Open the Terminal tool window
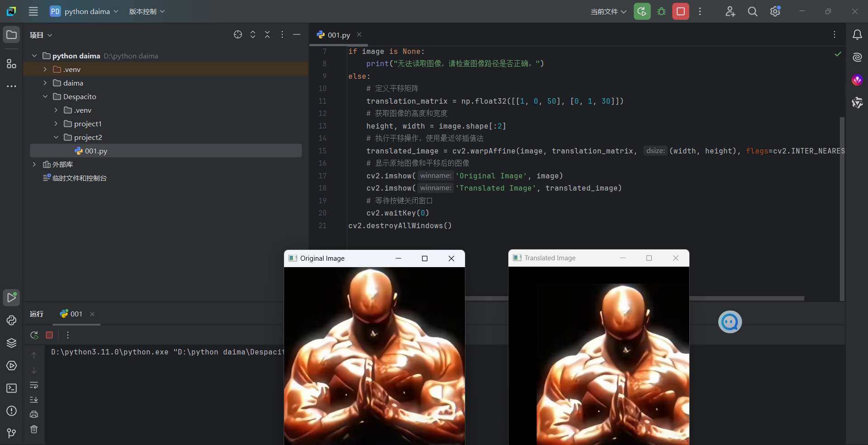This screenshot has height=445, width=868. pos(11,388)
